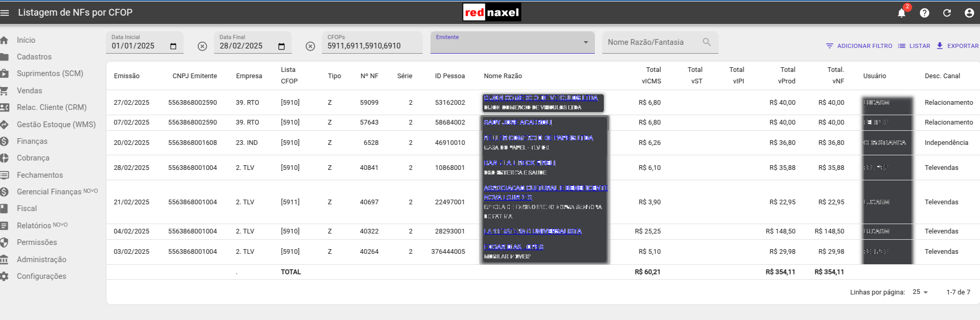Screen dimensions: 980x320
Task: Focus the CFOPs input field
Action: tap(373, 42)
